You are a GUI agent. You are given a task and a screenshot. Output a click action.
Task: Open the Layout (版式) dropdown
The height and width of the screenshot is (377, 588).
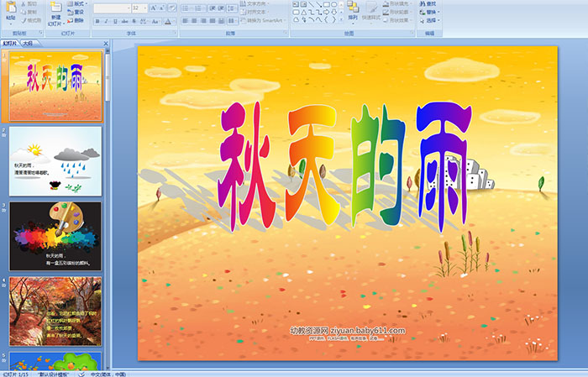click(78, 3)
